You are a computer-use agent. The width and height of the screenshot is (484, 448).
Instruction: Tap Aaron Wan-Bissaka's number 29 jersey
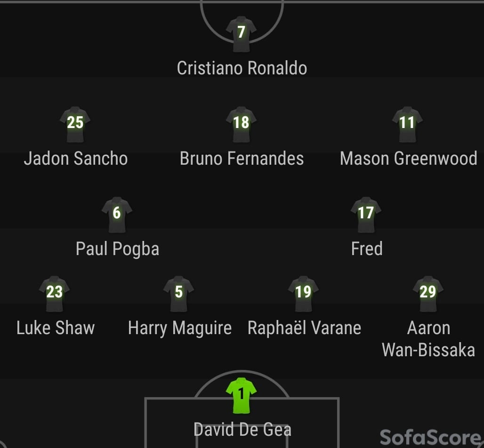point(428,294)
